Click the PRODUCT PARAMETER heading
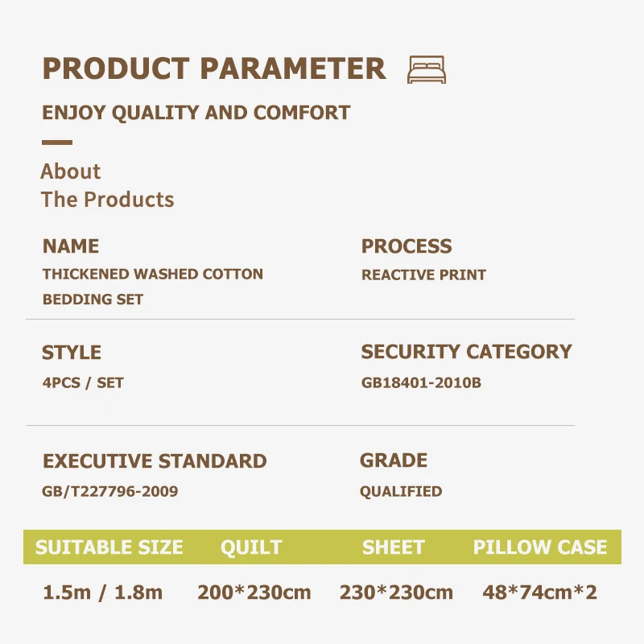The image size is (644, 644). (214, 68)
